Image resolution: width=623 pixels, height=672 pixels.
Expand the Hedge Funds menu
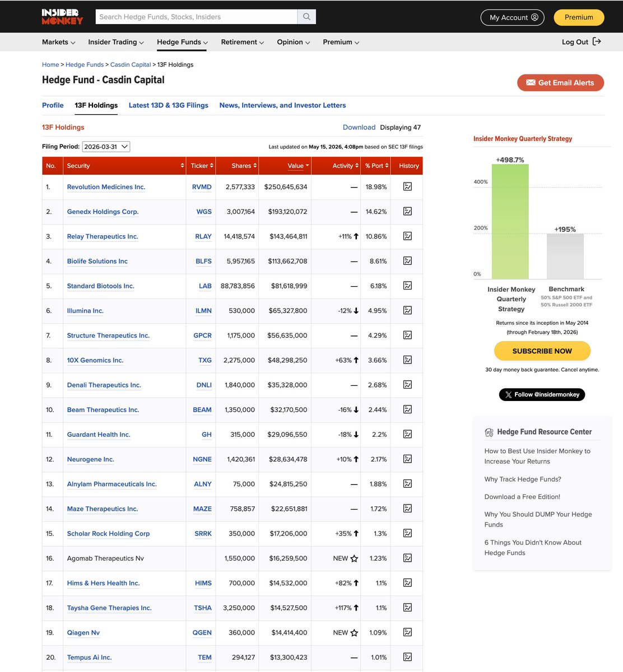[x=182, y=42]
